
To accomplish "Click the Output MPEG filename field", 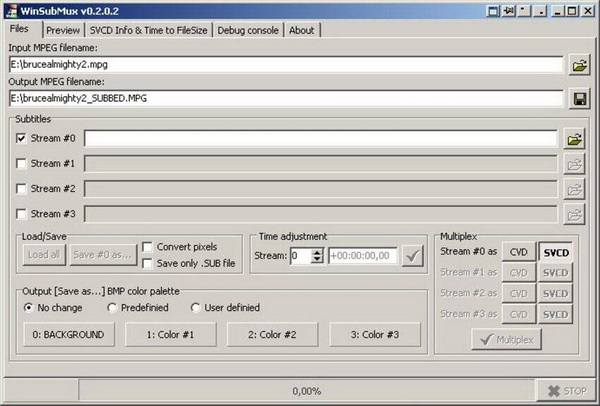I will click(x=285, y=99).
